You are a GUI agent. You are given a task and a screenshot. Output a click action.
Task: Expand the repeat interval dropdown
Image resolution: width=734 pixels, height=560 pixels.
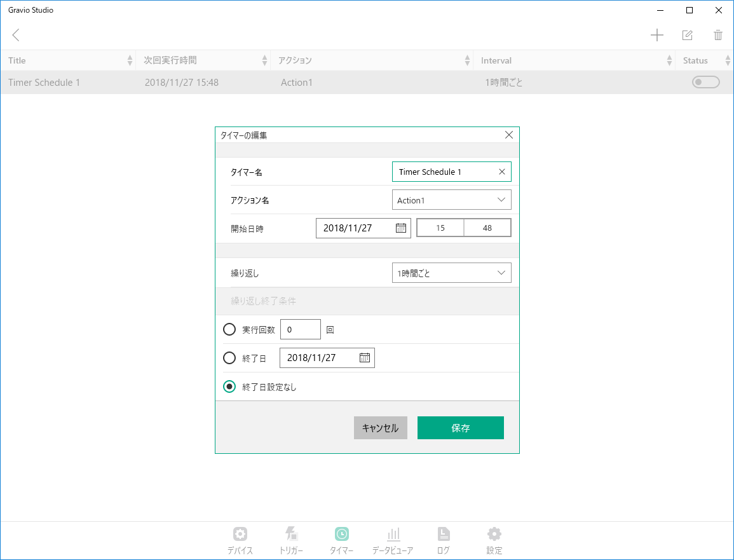(x=451, y=273)
